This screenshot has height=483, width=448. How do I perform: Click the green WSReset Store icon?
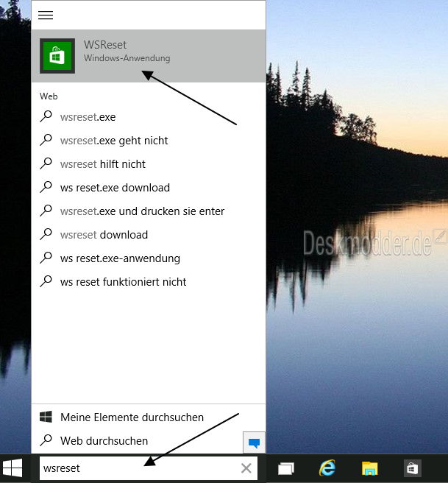coord(57,56)
